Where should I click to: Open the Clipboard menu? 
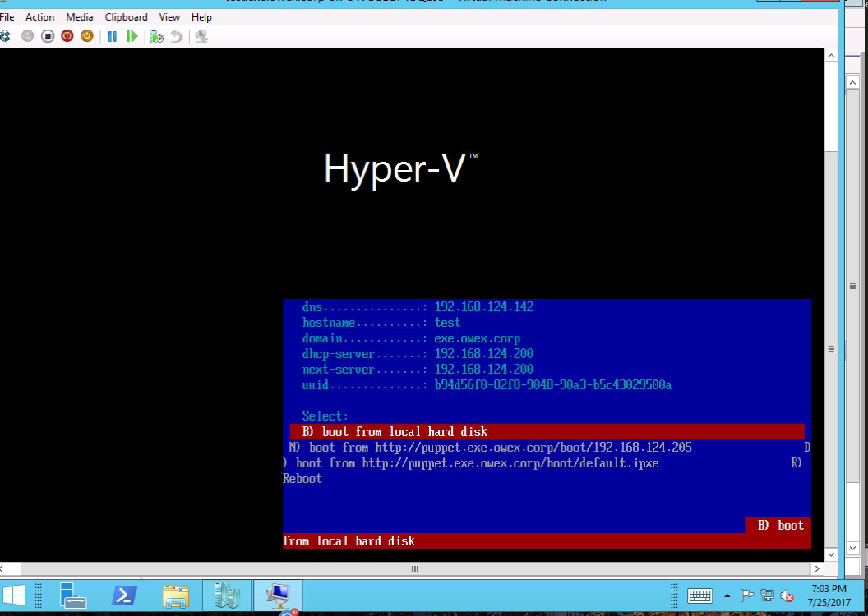(126, 17)
